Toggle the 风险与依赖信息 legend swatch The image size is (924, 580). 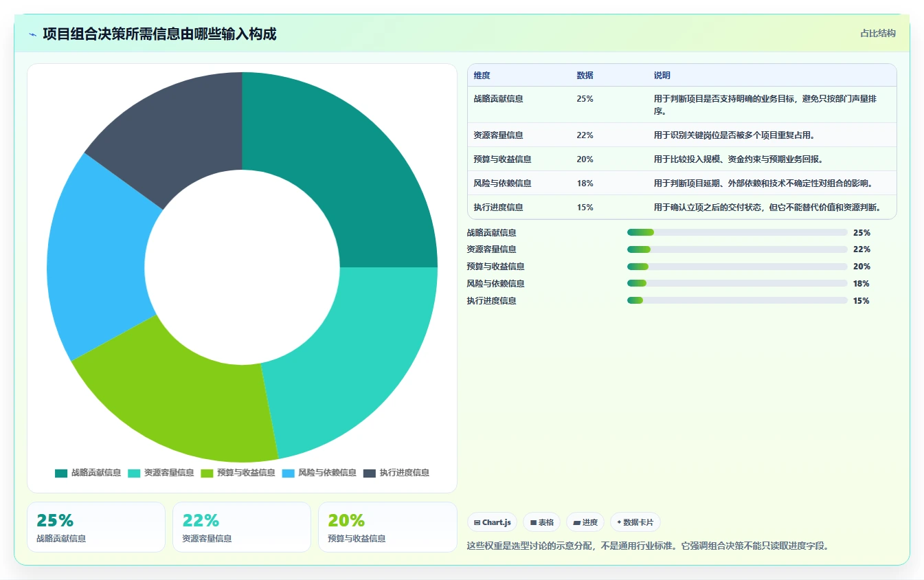point(288,473)
